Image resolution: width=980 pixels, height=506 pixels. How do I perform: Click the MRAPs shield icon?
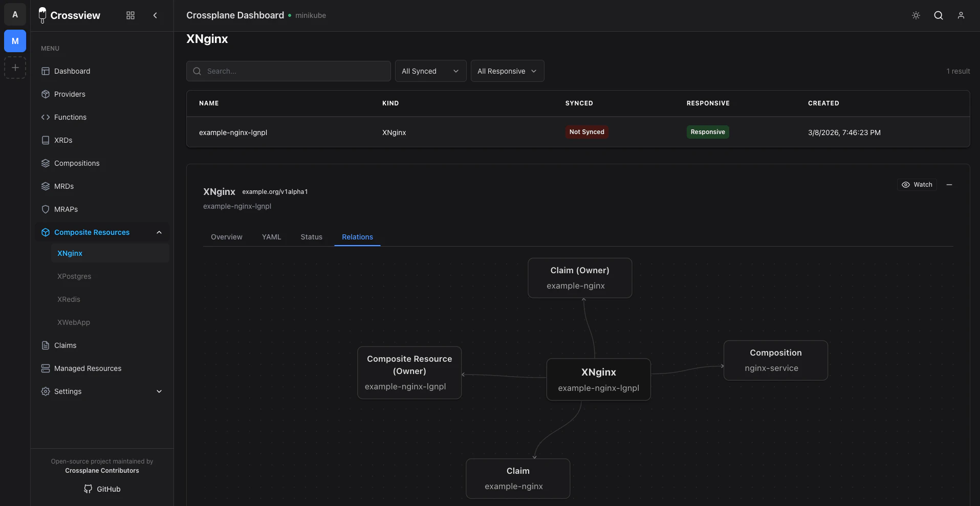(46, 209)
